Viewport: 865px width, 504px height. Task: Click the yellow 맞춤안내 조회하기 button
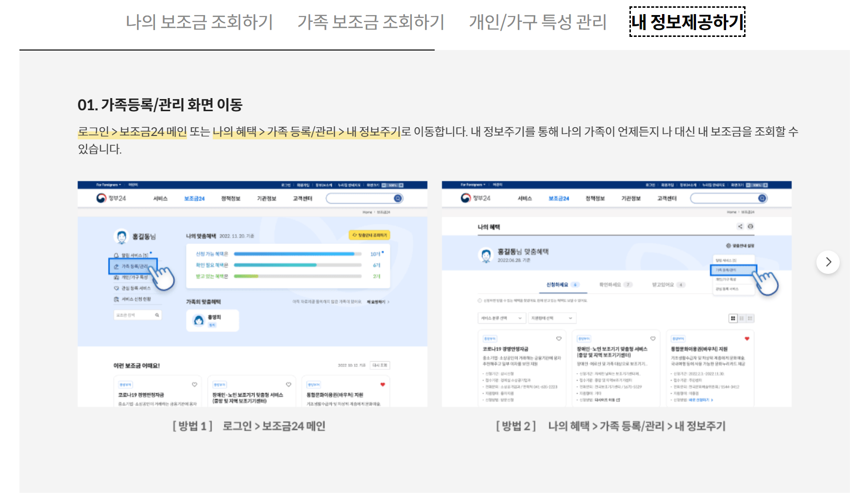coord(370,235)
